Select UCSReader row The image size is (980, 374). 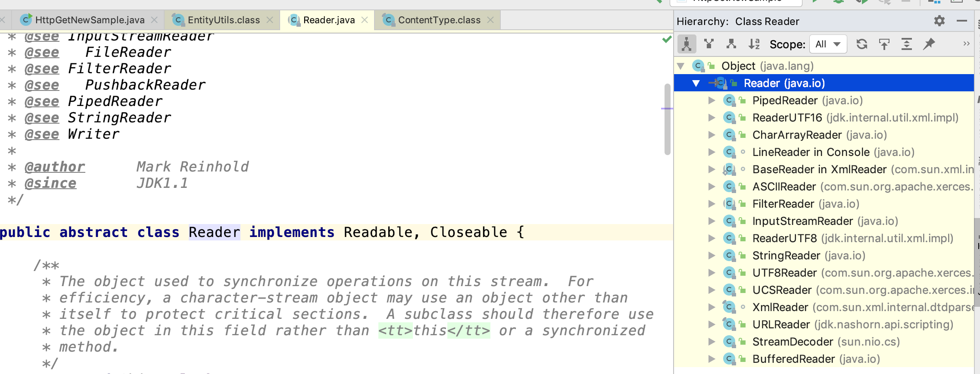(x=824, y=290)
